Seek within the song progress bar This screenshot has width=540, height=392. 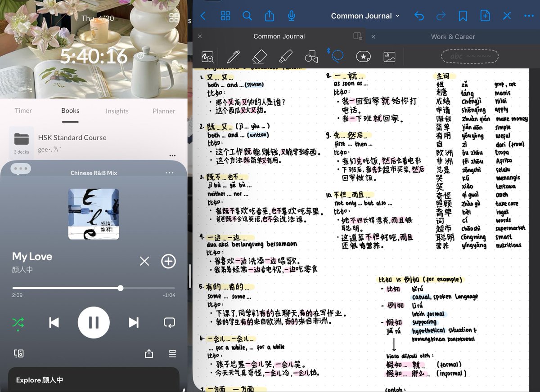[x=94, y=288]
